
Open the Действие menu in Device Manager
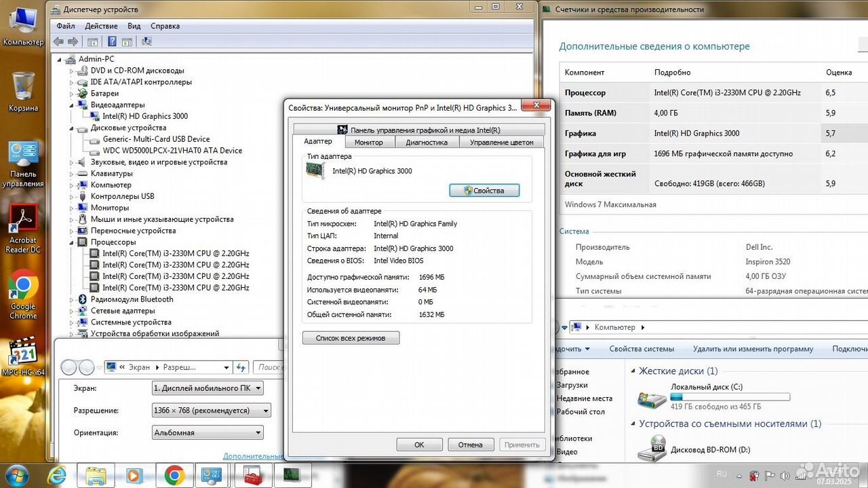click(101, 26)
